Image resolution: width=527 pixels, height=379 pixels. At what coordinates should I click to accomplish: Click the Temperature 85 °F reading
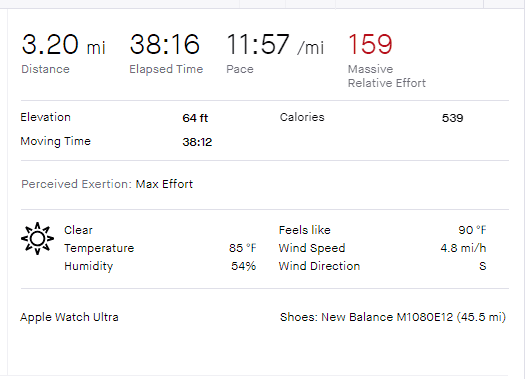point(243,248)
